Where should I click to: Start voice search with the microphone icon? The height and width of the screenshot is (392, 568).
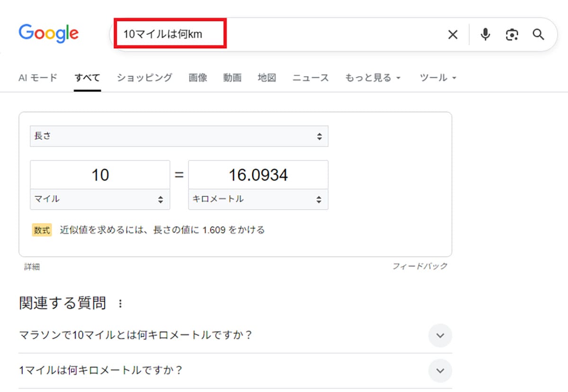click(485, 34)
